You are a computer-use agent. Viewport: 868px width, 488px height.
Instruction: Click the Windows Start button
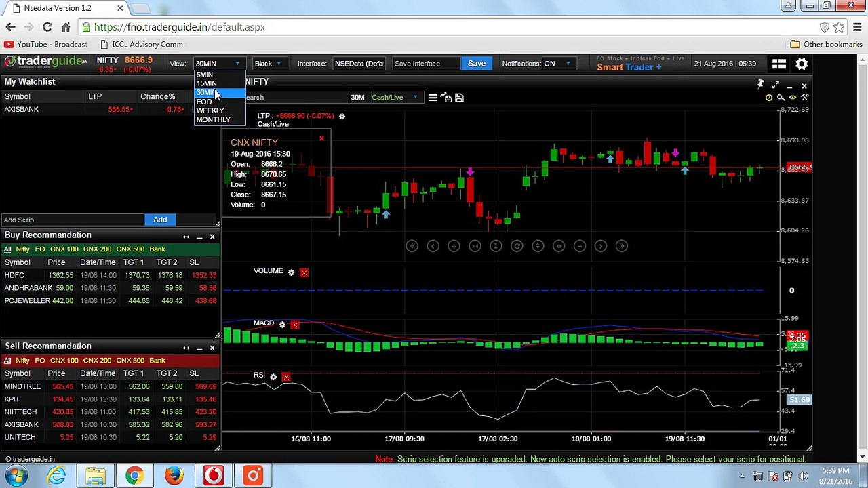point(16,475)
